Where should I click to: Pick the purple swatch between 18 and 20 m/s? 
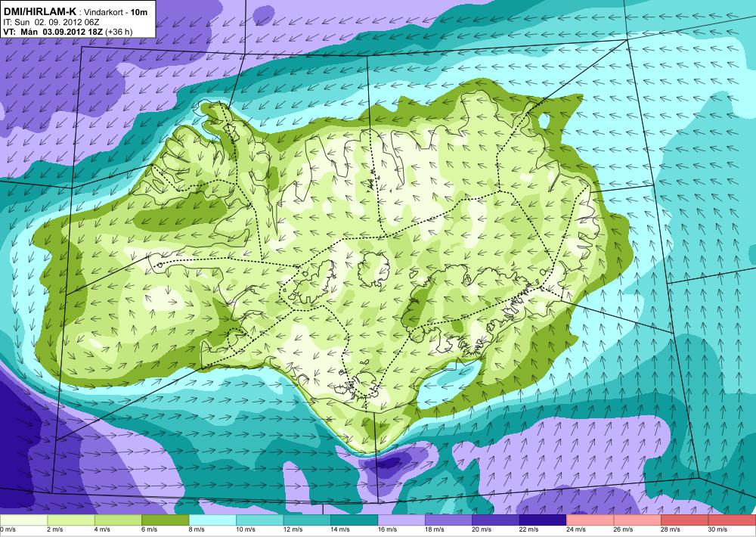pos(449,520)
